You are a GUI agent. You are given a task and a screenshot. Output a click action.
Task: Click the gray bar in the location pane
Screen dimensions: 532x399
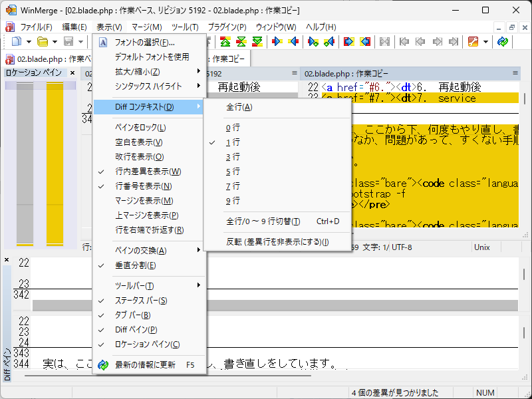[x=25, y=163]
